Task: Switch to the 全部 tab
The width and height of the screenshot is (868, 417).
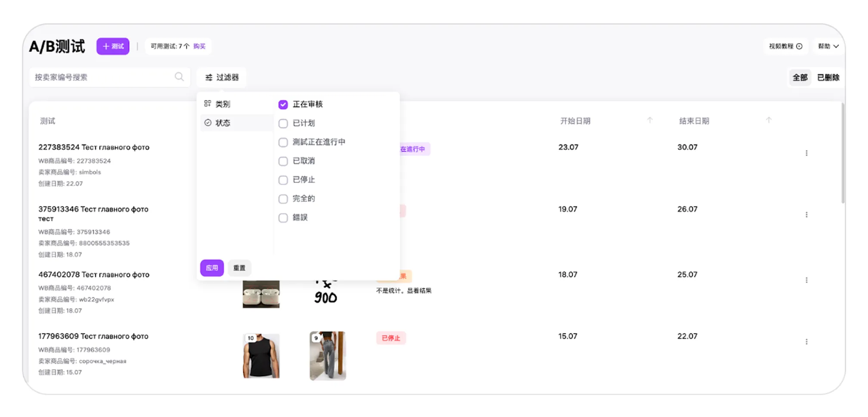Action: [x=800, y=77]
